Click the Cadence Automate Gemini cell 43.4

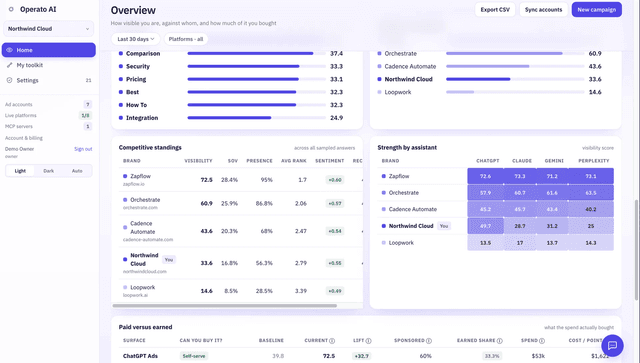552,209
